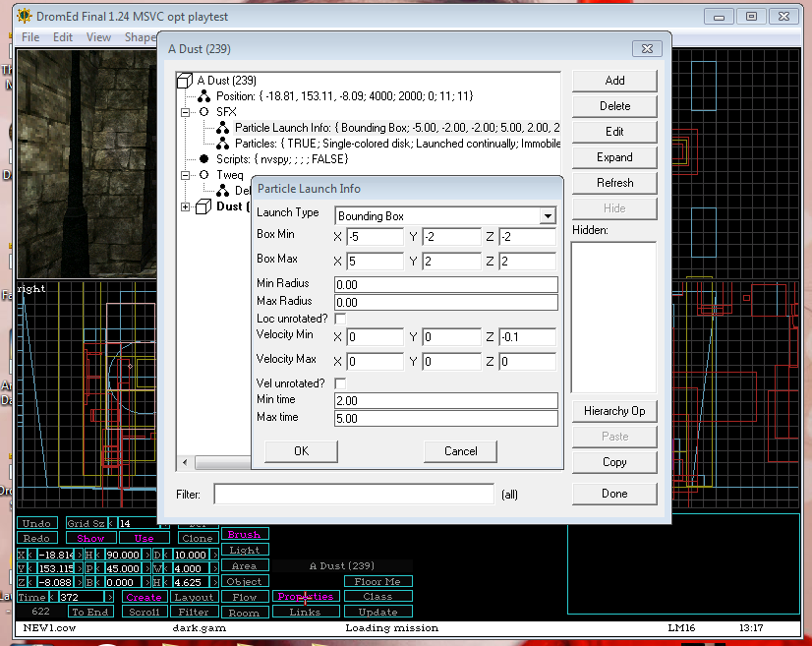Select the Scripts filled circle icon
The width and height of the screenshot is (812, 646).
pyautogui.click(x=203, y=159)
